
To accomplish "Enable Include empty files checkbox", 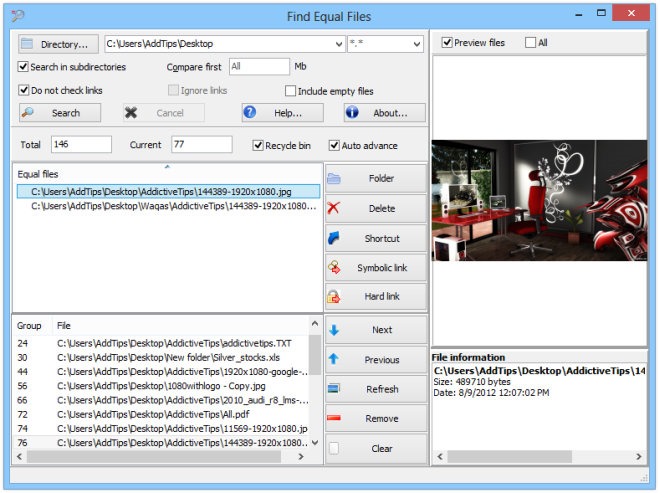I will click(290, 91).
